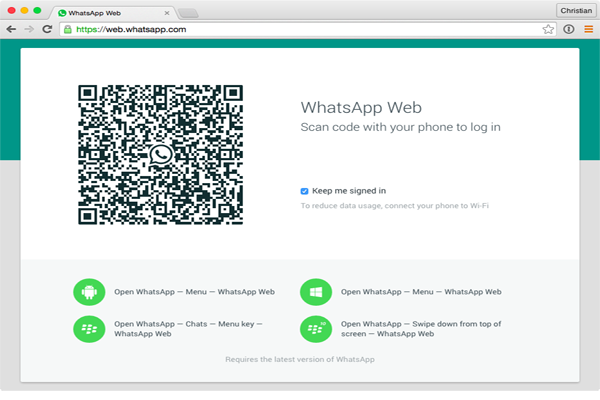The height and width of the screenshot is (400, 600).
Task: Click the WhatsApp logo in QR code
Action: [161, 155]
